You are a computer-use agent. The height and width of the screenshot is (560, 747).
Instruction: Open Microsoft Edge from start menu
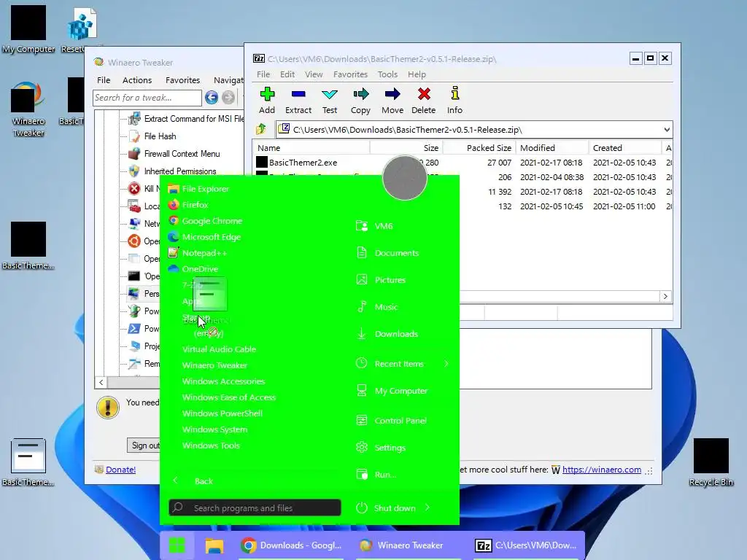coord(204,237)
